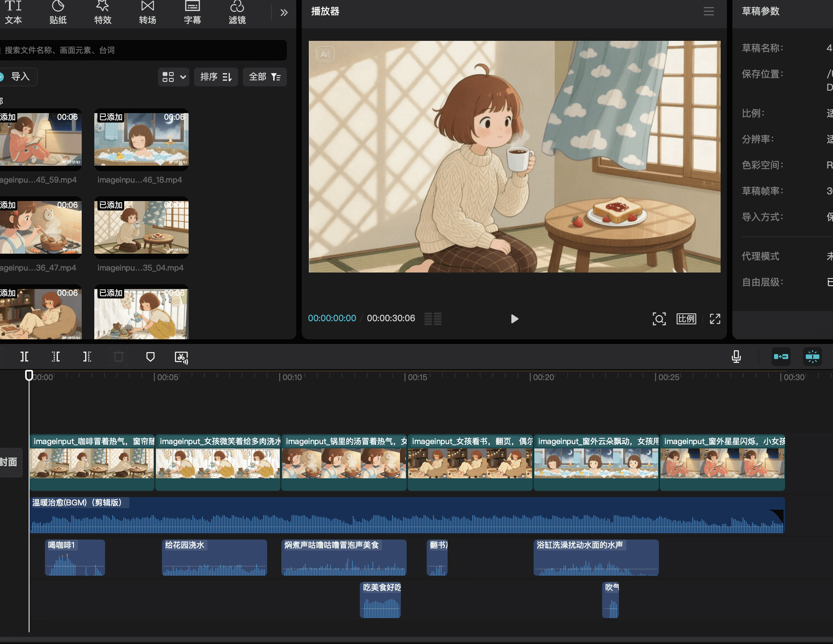
Task: Toggle the preview split-view icon next to playback time
Action: pos(433,318)
